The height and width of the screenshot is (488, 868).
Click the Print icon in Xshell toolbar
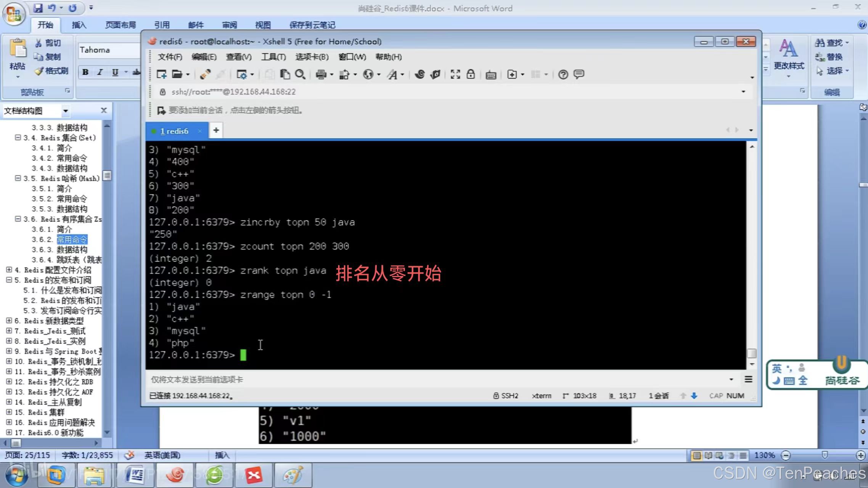click(x=321, y=74)
